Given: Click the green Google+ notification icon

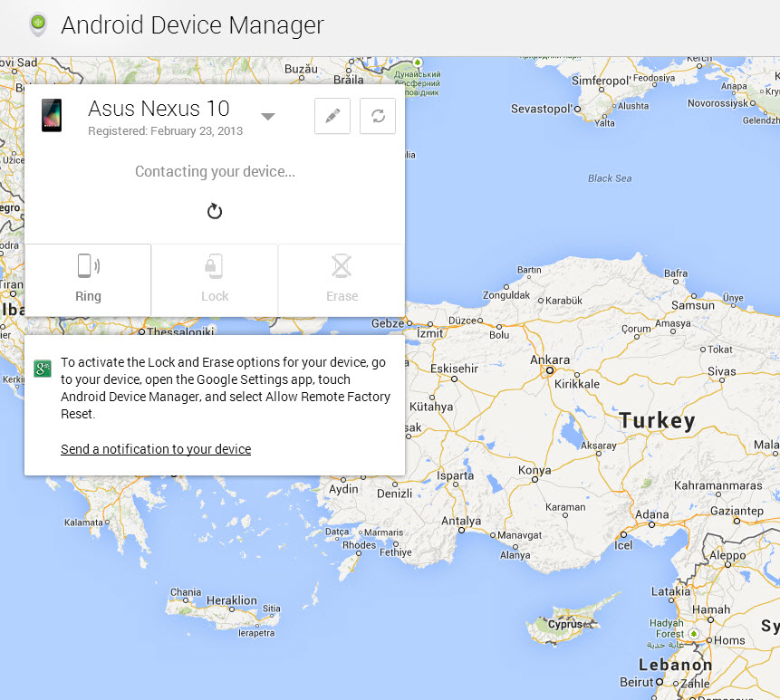Looking at the screenshot, I should [x=42, y=369].
